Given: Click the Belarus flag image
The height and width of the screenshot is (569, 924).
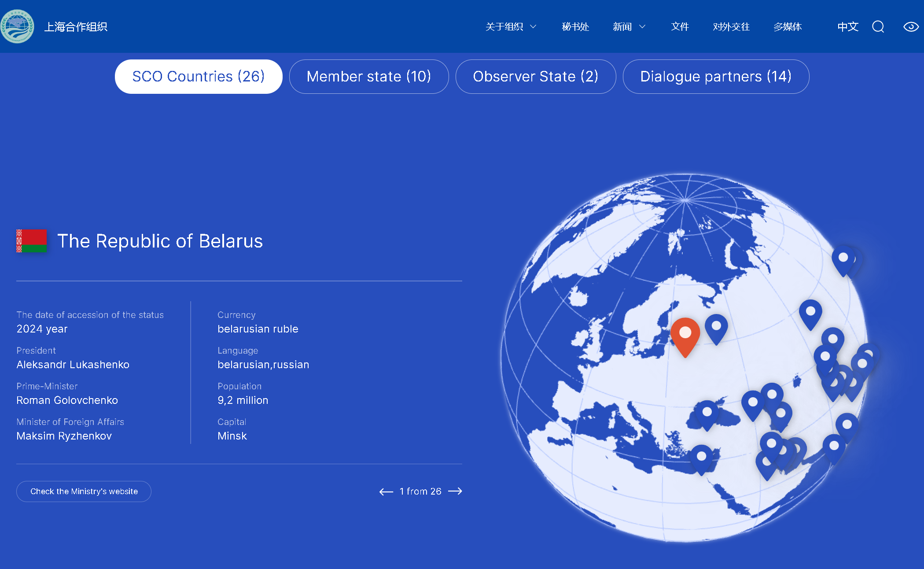Looking at the screenshot, I should coord(31,241).
